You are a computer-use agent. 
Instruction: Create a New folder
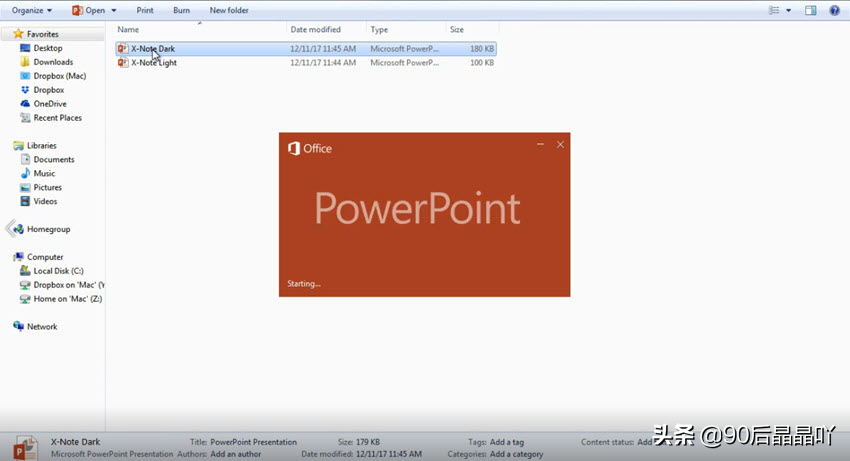pos(229,10)
